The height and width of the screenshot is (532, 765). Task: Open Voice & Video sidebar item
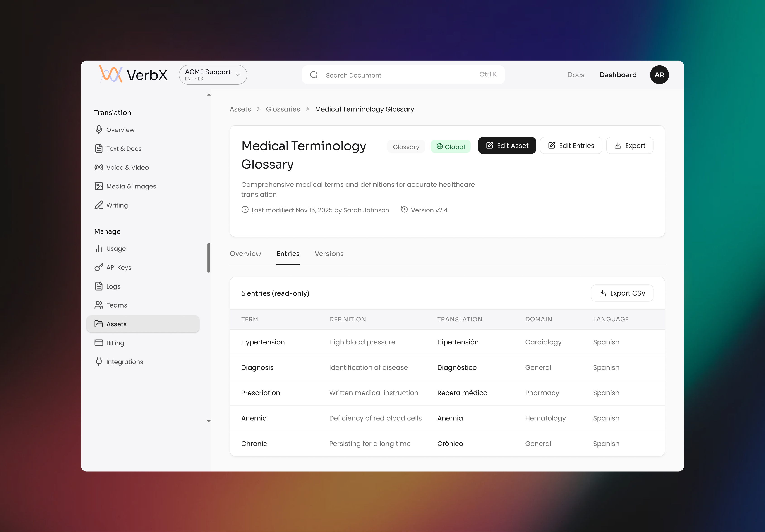click(x=127, y=167)
